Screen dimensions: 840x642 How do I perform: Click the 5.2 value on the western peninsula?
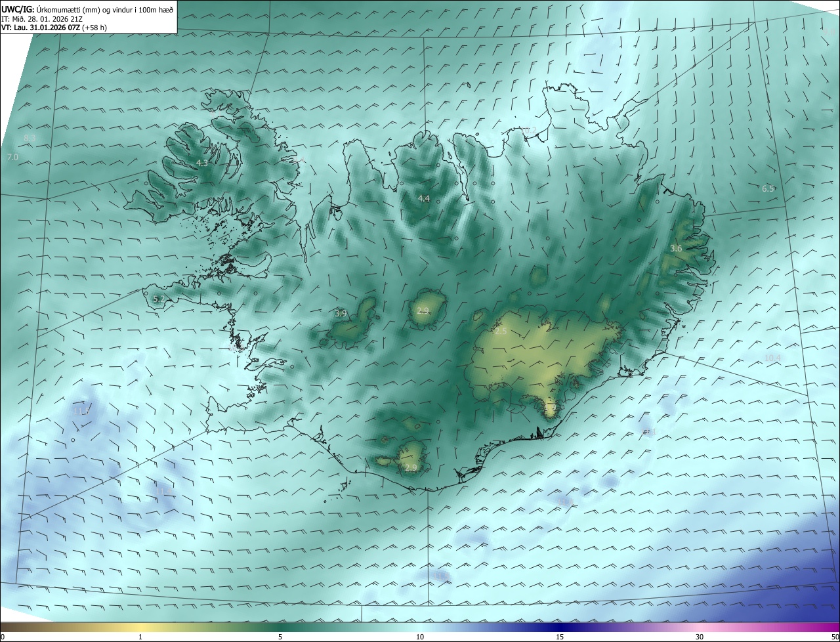pyautogui.click(x=159, y=299)
